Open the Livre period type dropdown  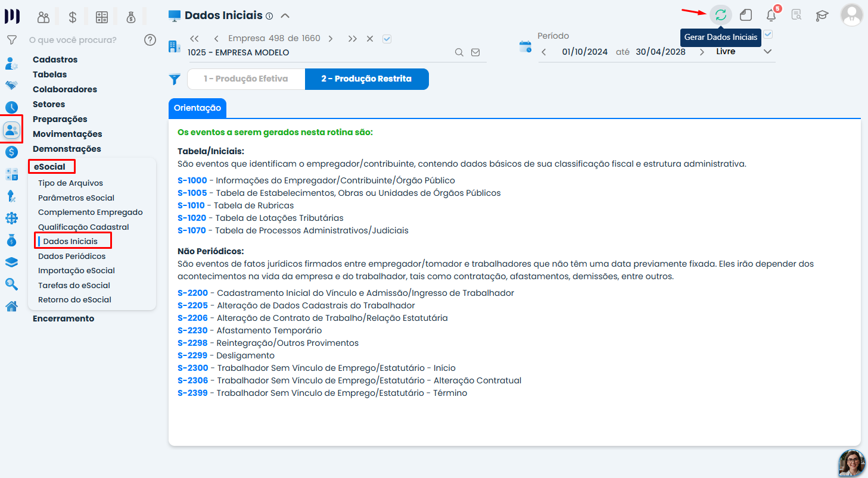(x=744, y=52)
